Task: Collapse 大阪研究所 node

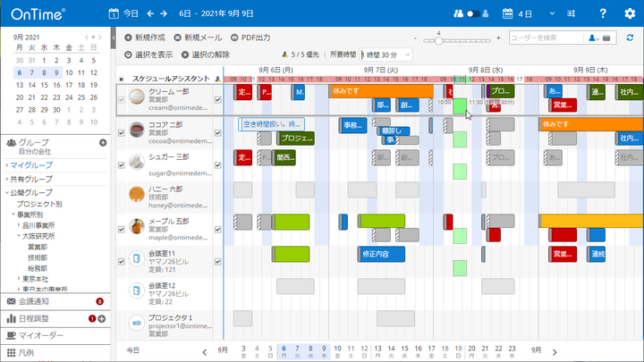Action: pos(19,236)
